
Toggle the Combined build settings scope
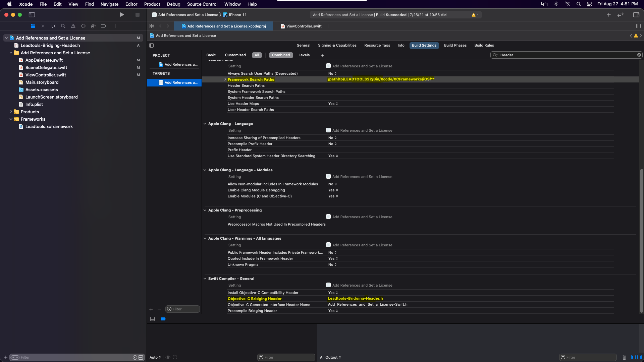click(280, 55)
